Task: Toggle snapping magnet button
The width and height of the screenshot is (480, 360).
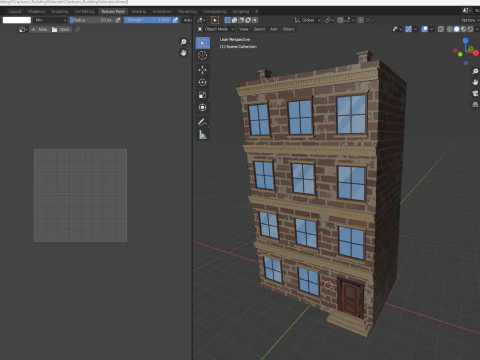Action: click(x=340, y=20)
